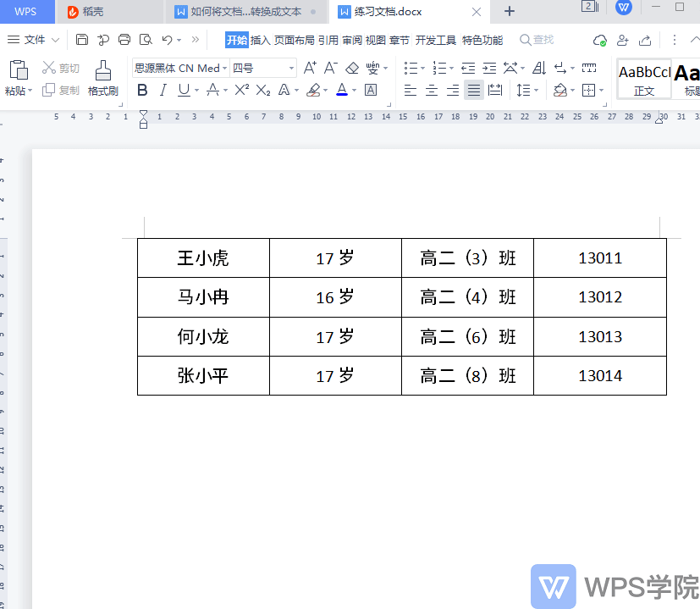700x609 pixels.
Task: Select the 正文 style
Action: coord(644,79)
